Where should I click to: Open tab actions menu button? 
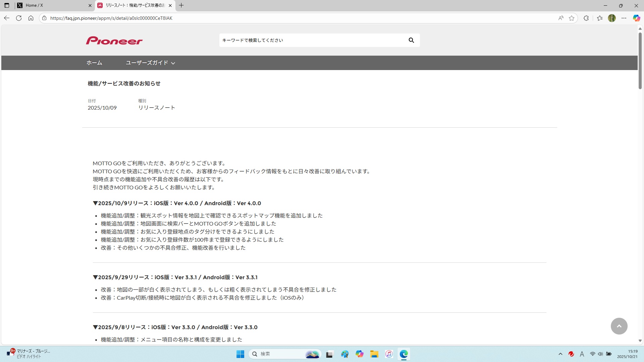6,5
